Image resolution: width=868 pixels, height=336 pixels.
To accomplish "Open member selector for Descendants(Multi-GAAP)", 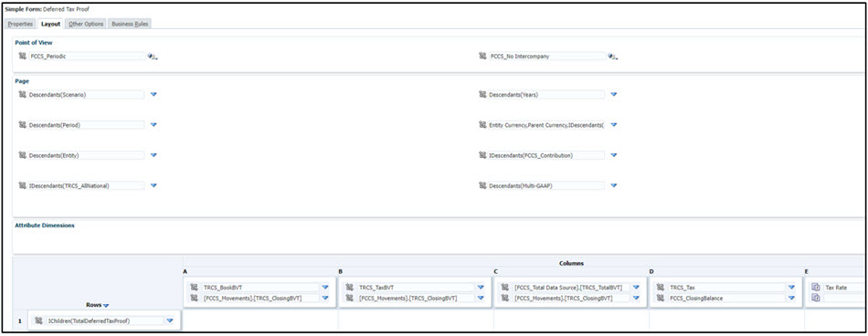I will pyautogui.click(x=482, y=186).
